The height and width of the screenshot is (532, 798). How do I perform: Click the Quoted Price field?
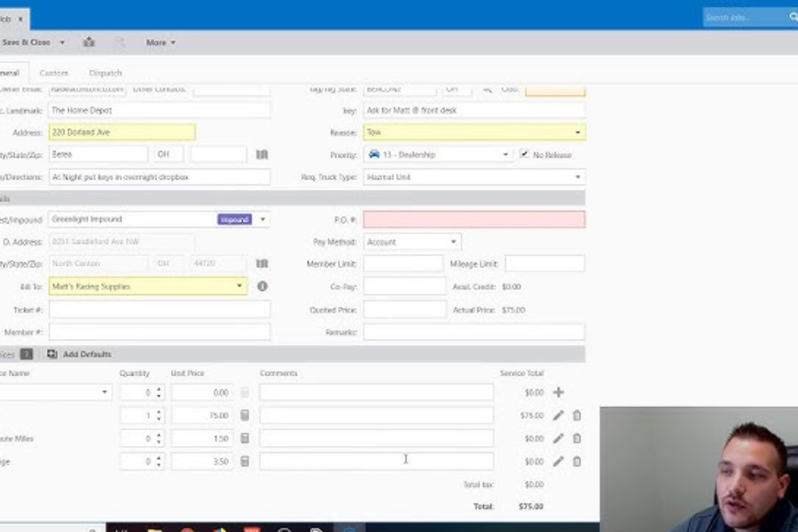click(404, 309)
